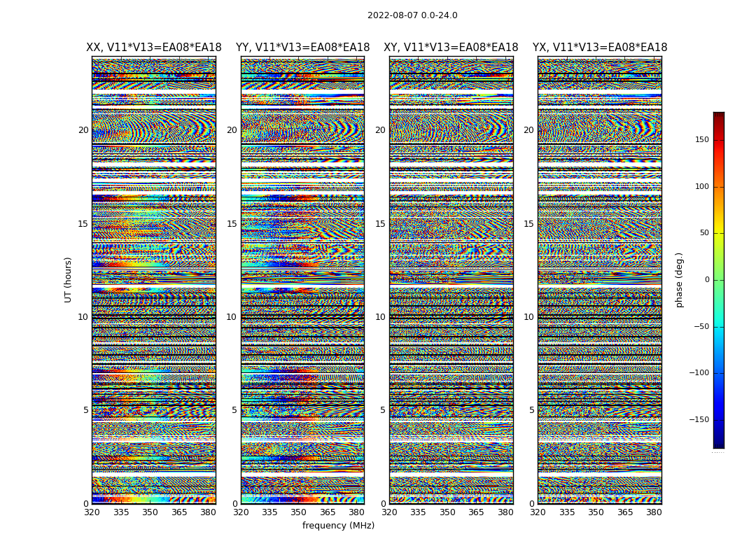Select the XY, V11*V13=EA08*EA18 subplot title
Image resolution: width=735 pixels, height=560 pixels.
(x=451, y=48)
